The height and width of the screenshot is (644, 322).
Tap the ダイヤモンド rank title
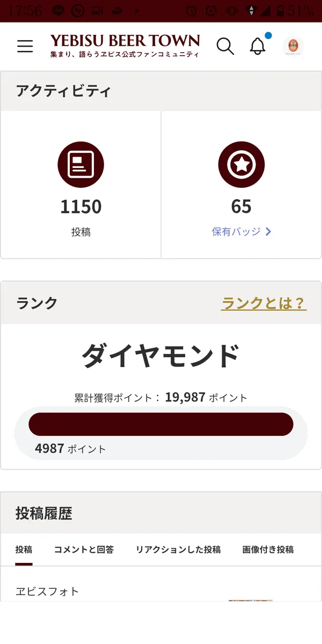pyautogui.click(x=161, y=356)
